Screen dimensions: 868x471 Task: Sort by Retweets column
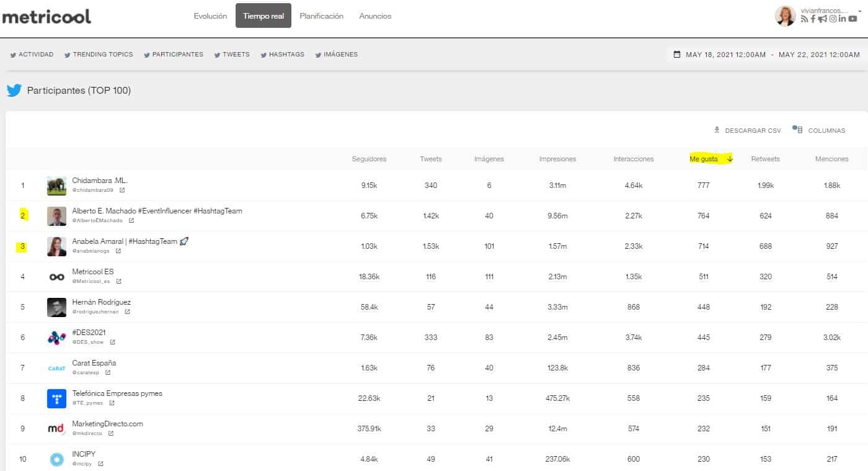[766, 159]
